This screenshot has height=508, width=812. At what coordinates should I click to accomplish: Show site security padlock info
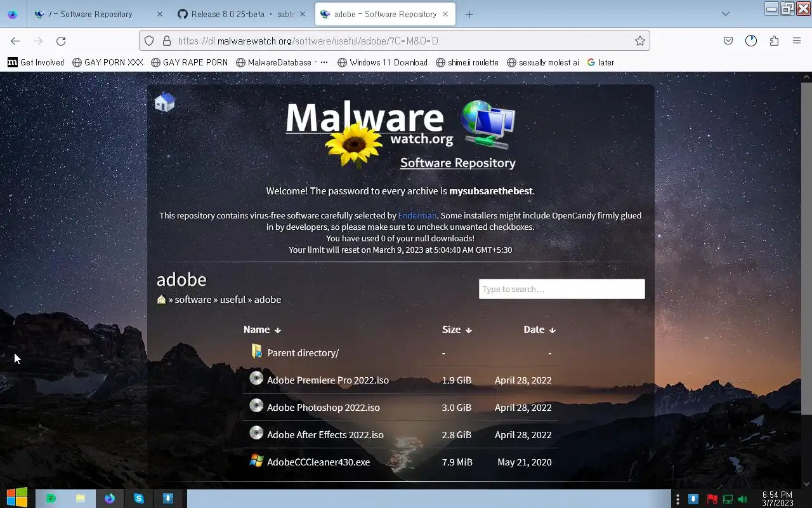pyautogui.click(x=167, y=41)
